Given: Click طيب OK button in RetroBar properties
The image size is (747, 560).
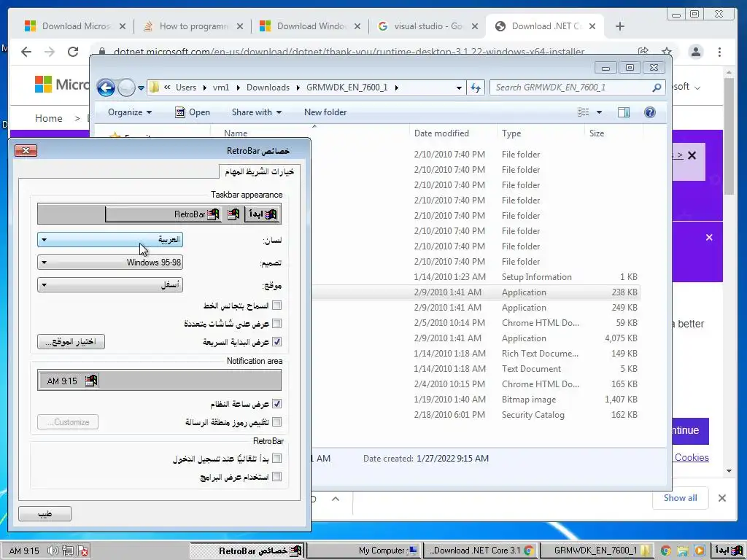Looking at the screenshot, I should [44, 514].
